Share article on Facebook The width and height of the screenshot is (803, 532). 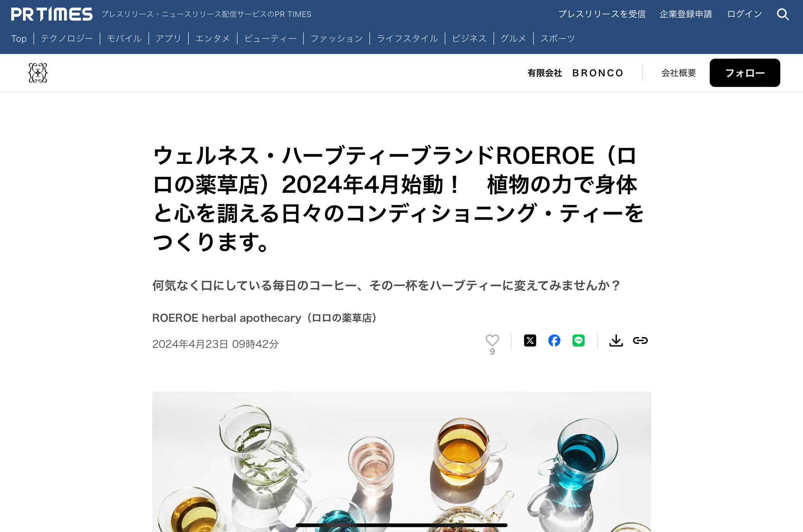(554, 340)
